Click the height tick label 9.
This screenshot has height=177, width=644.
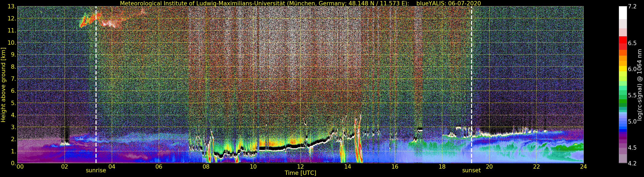coord(14,55)
